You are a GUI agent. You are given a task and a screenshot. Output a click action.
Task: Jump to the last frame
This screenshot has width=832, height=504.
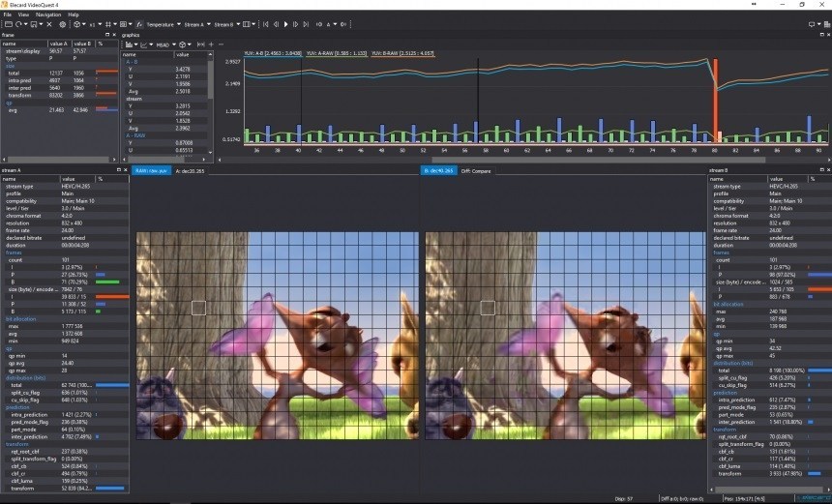coord(306,24)
